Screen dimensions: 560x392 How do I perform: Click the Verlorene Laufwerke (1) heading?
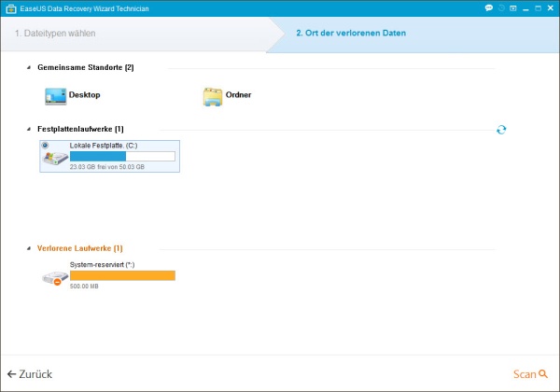coord(79,248)
